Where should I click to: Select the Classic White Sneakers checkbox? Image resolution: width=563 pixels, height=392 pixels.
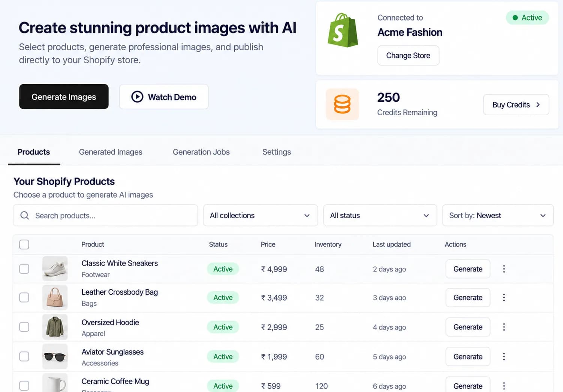24,269
